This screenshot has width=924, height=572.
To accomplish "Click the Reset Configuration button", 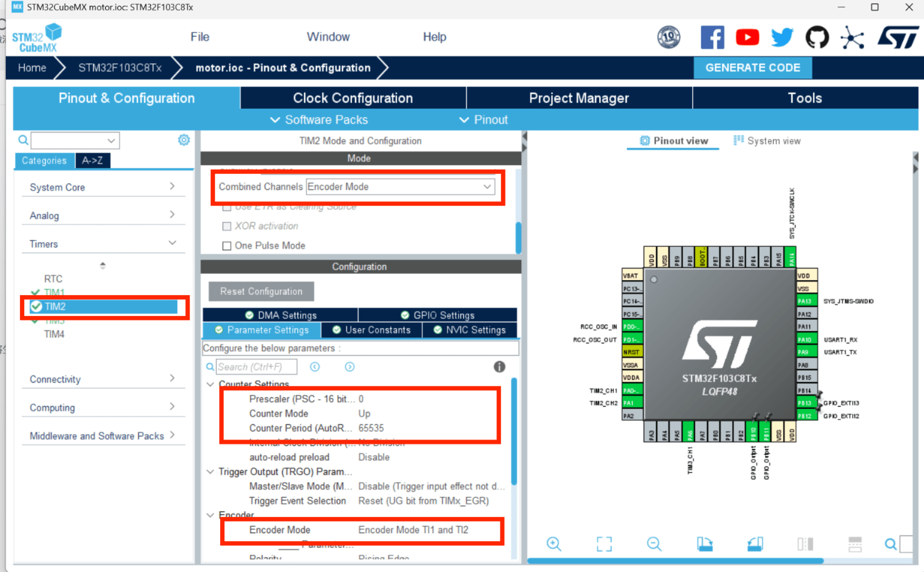I will pyautogui.click(x=261, y=291).
